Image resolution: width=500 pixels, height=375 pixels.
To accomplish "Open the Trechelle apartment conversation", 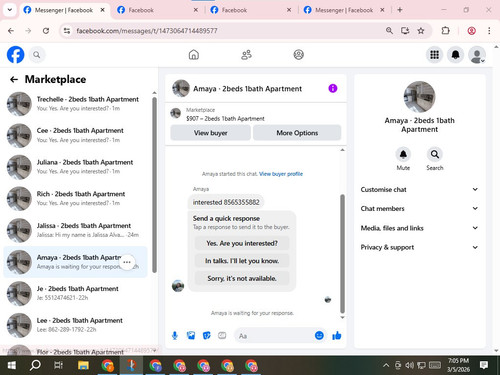I will pyautogui.click(x=75, y=104).
